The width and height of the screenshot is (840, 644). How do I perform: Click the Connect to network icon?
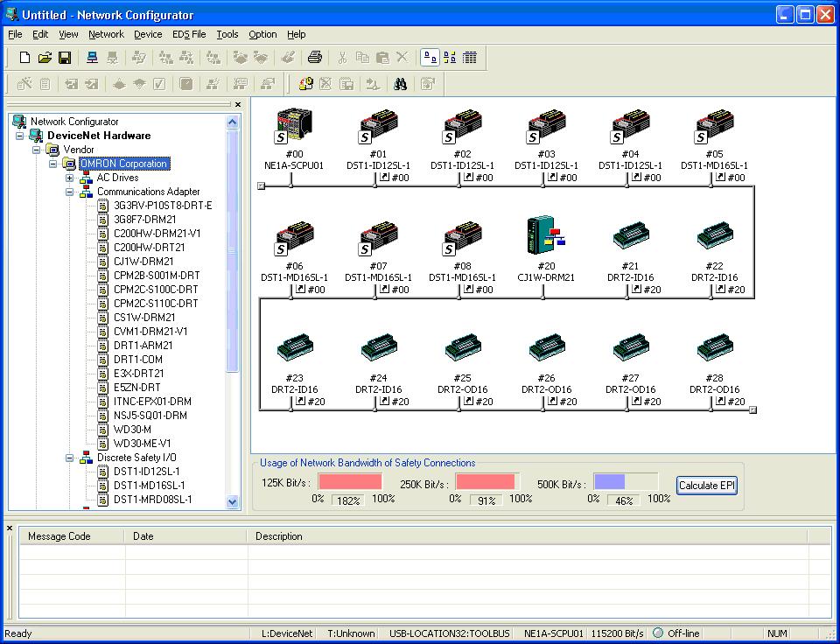pyautogui.click(x=92, y=58)
